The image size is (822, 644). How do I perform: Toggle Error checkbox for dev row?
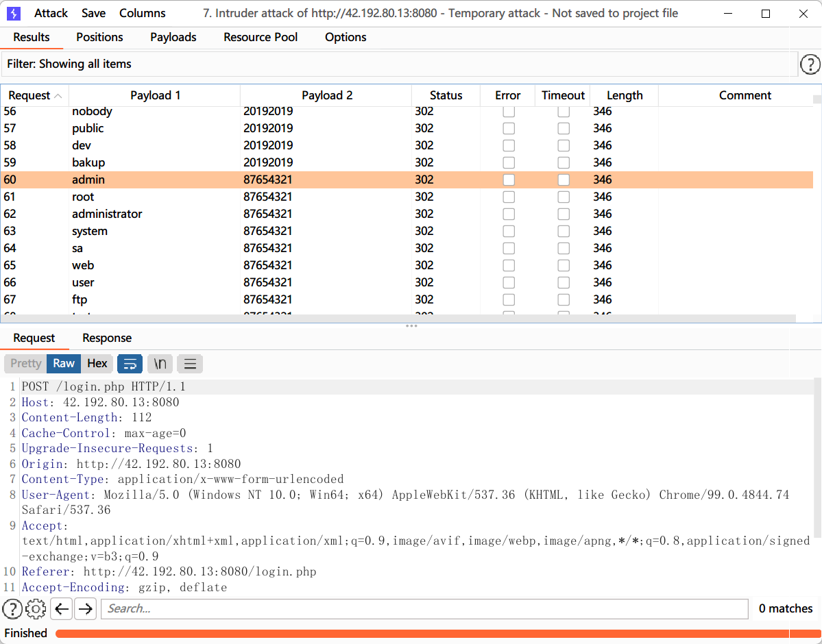point(509,146)
